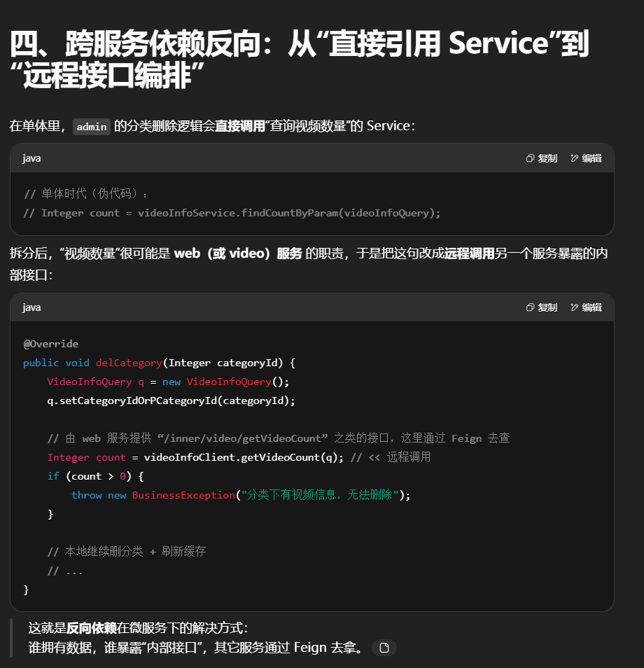Click the bold '远程调用' text in the paragraph
This screenshot has height=668, width=644.
[469, 253]
